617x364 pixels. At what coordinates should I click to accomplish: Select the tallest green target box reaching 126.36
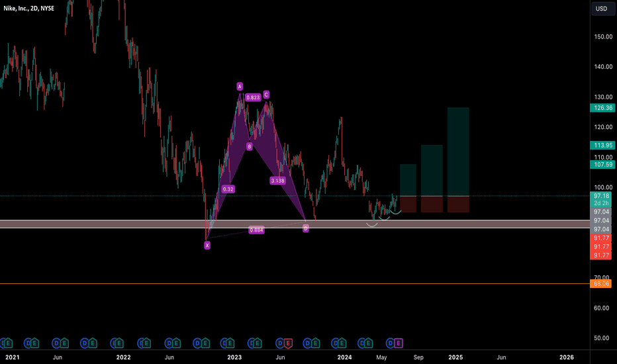click(x=458, y=152)
